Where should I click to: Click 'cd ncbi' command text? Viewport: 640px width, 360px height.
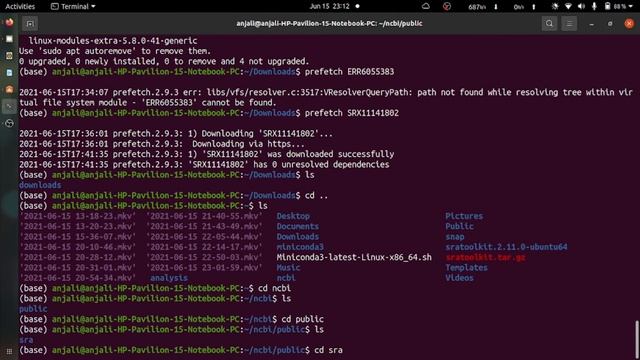coord(274,288)
